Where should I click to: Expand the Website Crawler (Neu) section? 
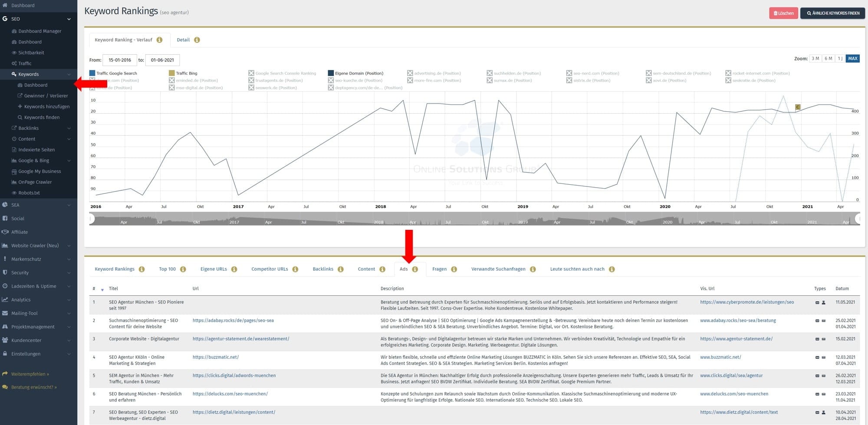tap(69, 246)
